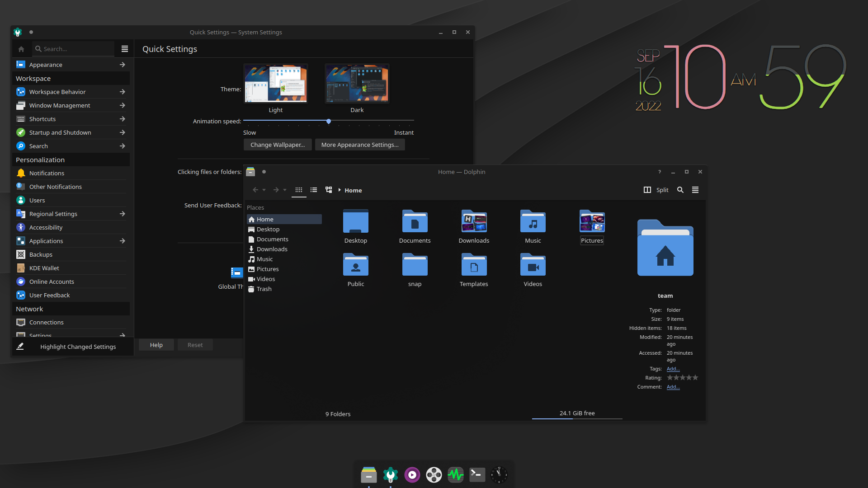Open Downloads folder in Dolphin
This screenshot has height=488, width=868.
(474, 226)
